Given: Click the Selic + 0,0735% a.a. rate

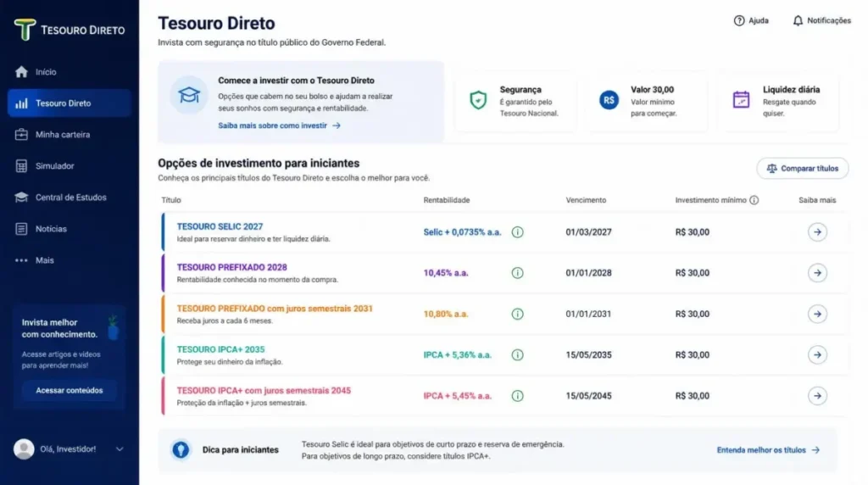Looking at the screenshot, I should tap(462, 232).
